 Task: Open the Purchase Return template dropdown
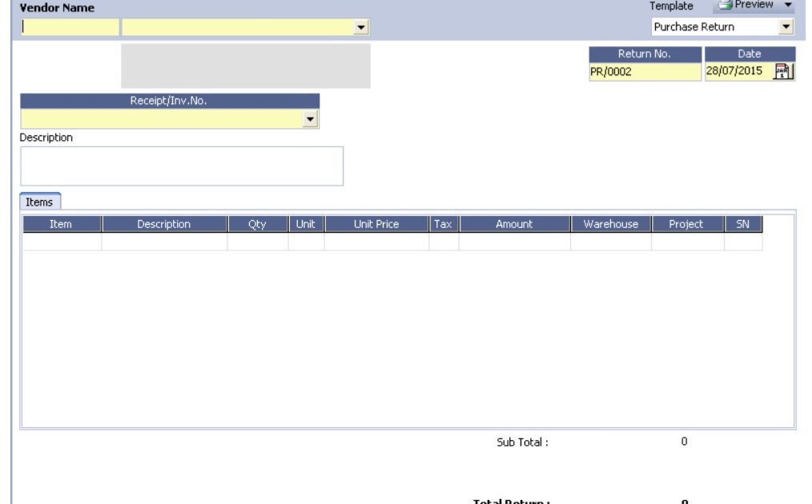[786, 27]
